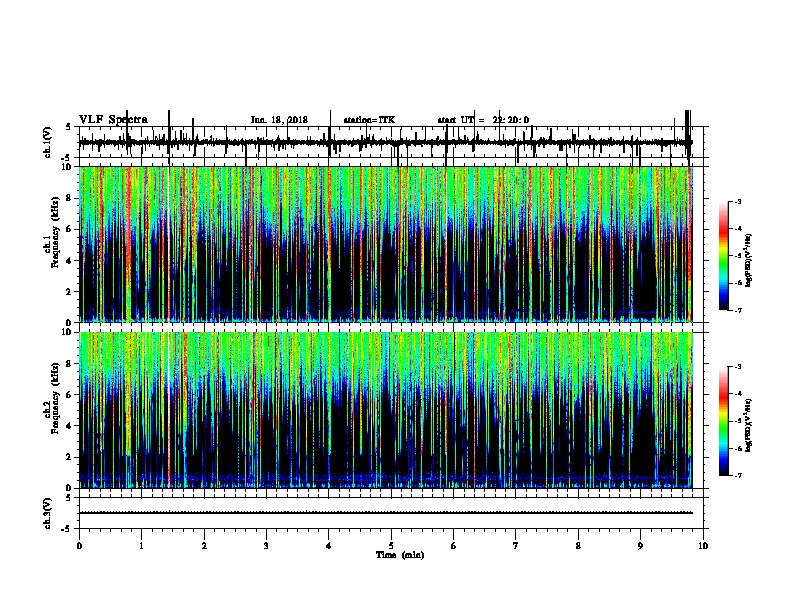
Task: Click the "ch.1(V)" waveform axis label
Action: (48, 142)
